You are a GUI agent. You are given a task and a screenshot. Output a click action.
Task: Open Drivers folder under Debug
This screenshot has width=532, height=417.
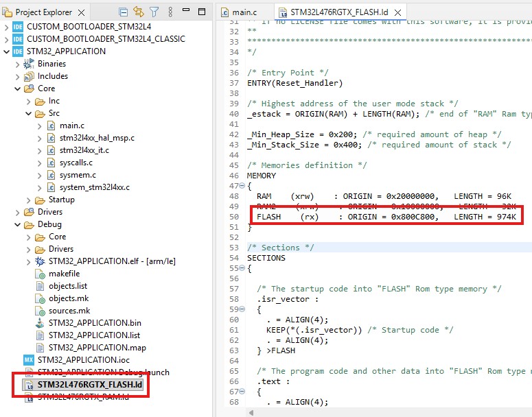[x=61, y=249]
